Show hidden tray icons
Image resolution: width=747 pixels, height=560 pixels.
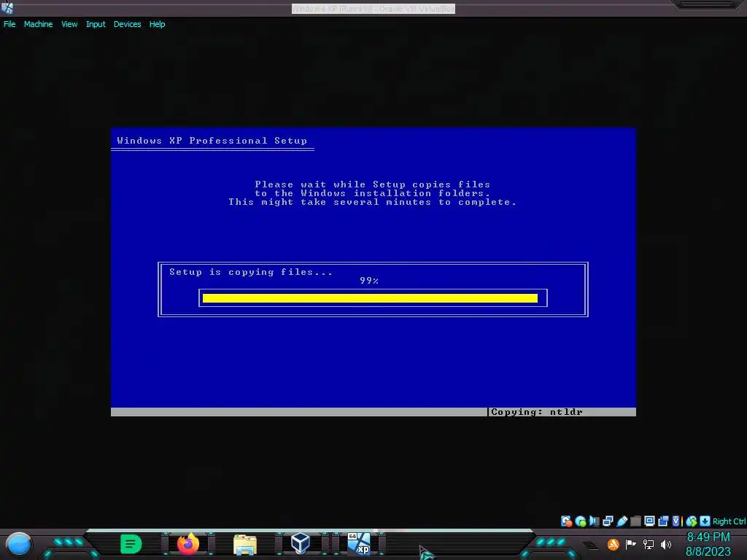(590, 545)
